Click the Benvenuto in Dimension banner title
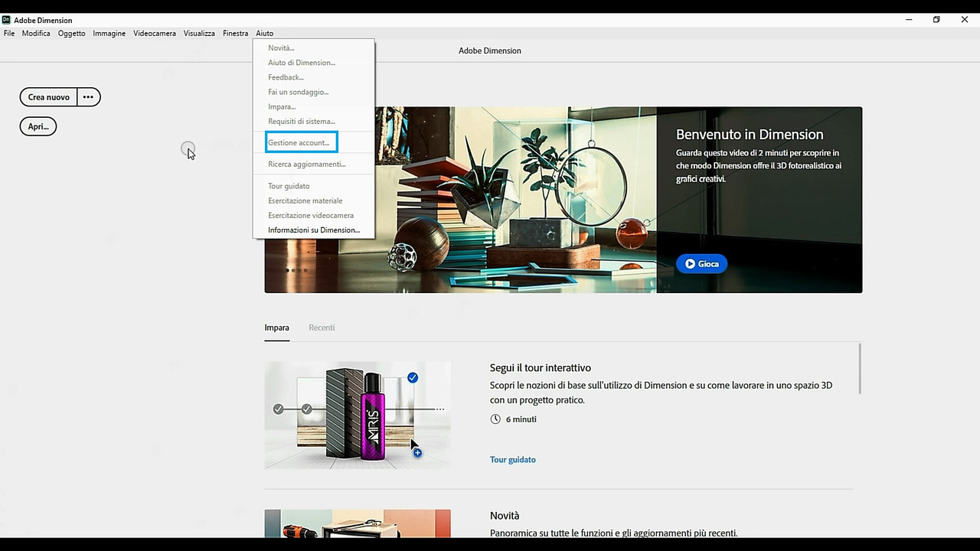 [750, 135]
